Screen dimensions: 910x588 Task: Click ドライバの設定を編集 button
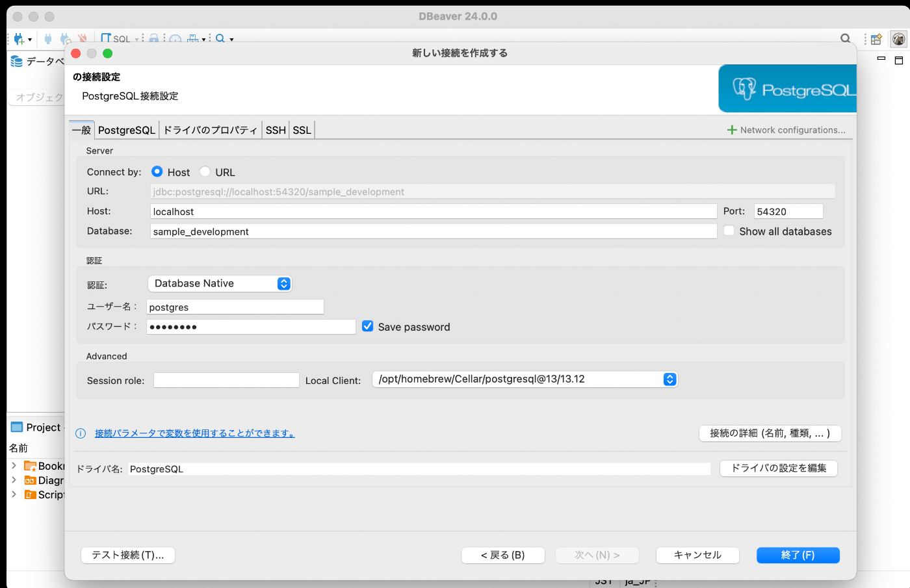point(779,468)
